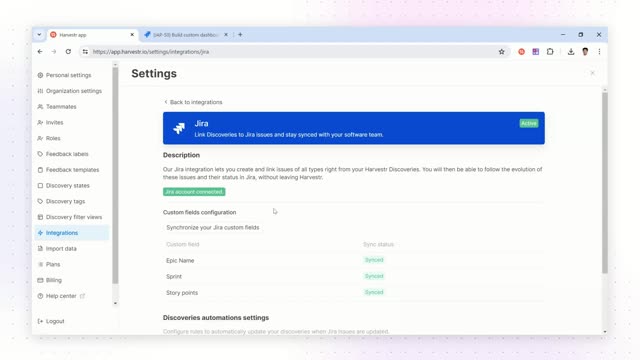This screenshot has height=360, width=640.
Task: Open Discovery tags settings
Action: tap(61, 201)
